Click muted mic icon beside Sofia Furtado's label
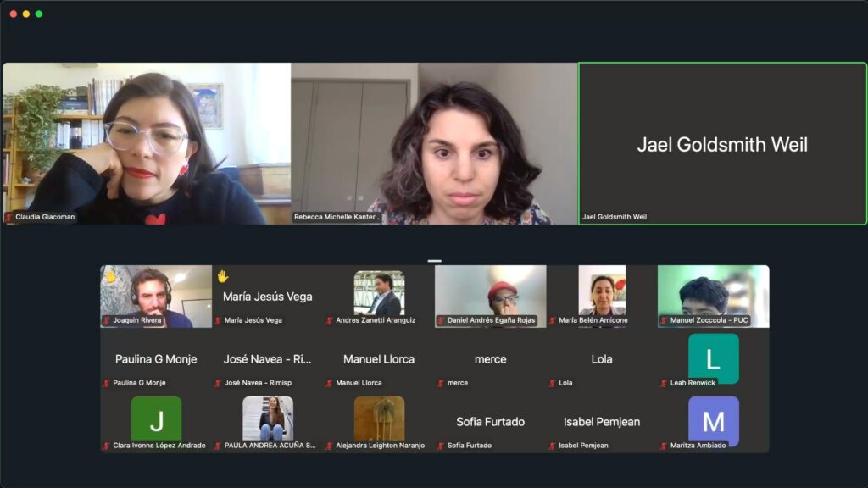The image size is (868, 488). (x=442, y=446)
